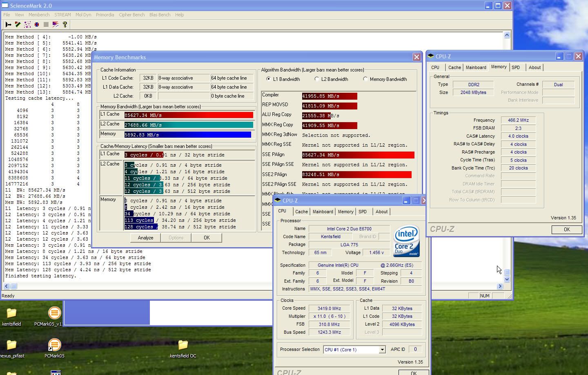Click the gray square toolbar icon
Viewport: 588px width, 375px height.
click(x=46, y=25)
